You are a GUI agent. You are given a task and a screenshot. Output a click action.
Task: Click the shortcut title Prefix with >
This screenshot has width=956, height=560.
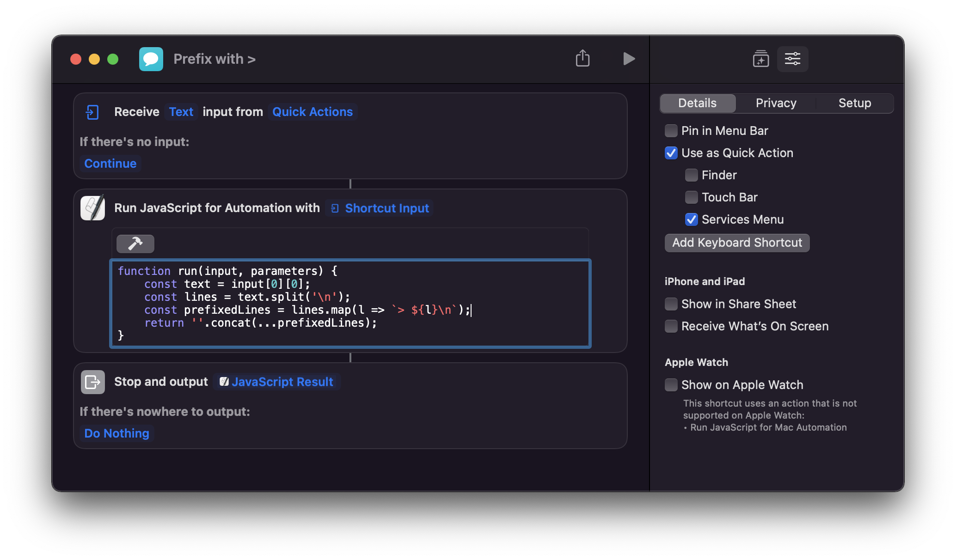(214, 59)
